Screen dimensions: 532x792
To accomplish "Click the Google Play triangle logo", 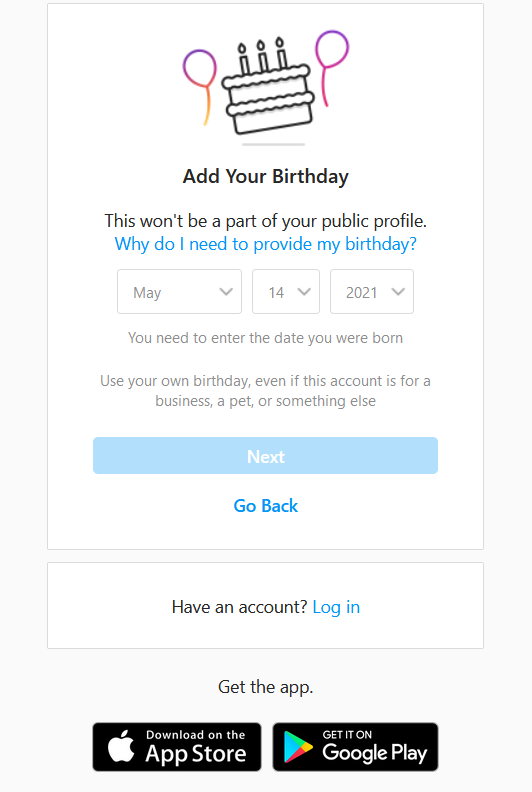I will click(298, 747).
